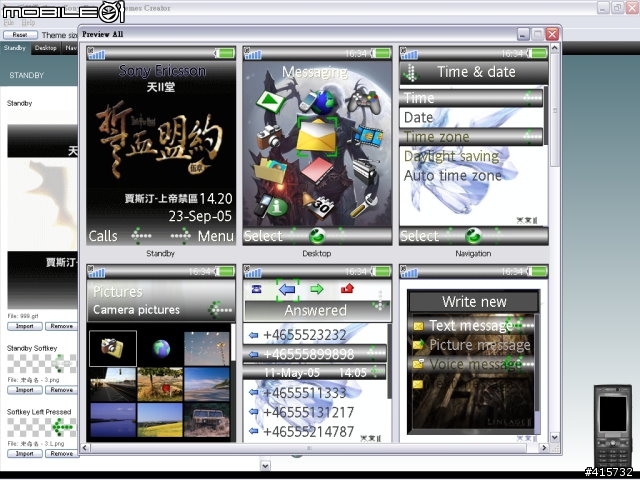Screen dimensions: 640x480
Task: Click the globe thumbnail in Camera pictures
Action: tap(160, 348)
